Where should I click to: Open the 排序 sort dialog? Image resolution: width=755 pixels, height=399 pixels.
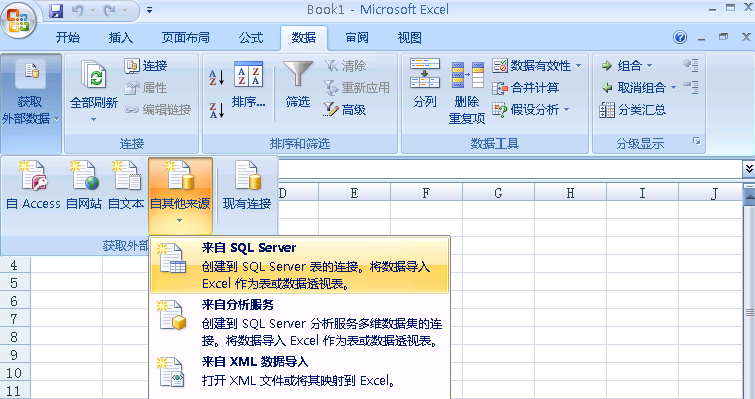(x=248, y=85)
